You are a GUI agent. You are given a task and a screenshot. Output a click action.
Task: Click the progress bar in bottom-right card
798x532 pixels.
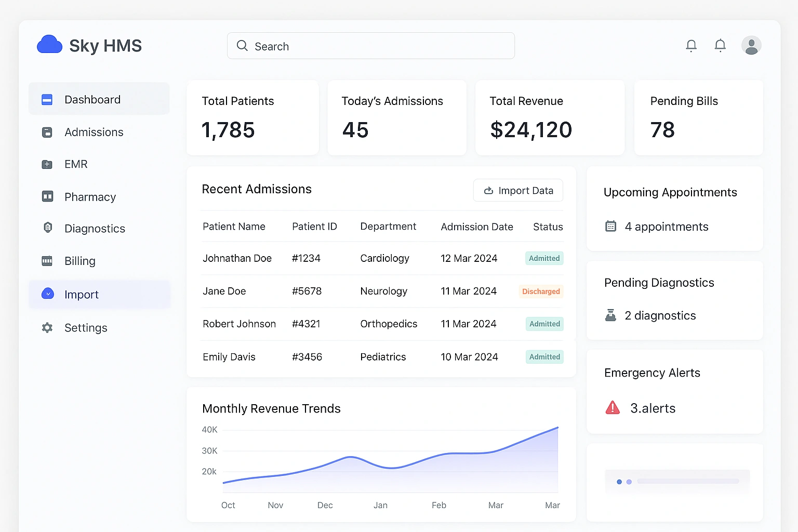(687, 482)
